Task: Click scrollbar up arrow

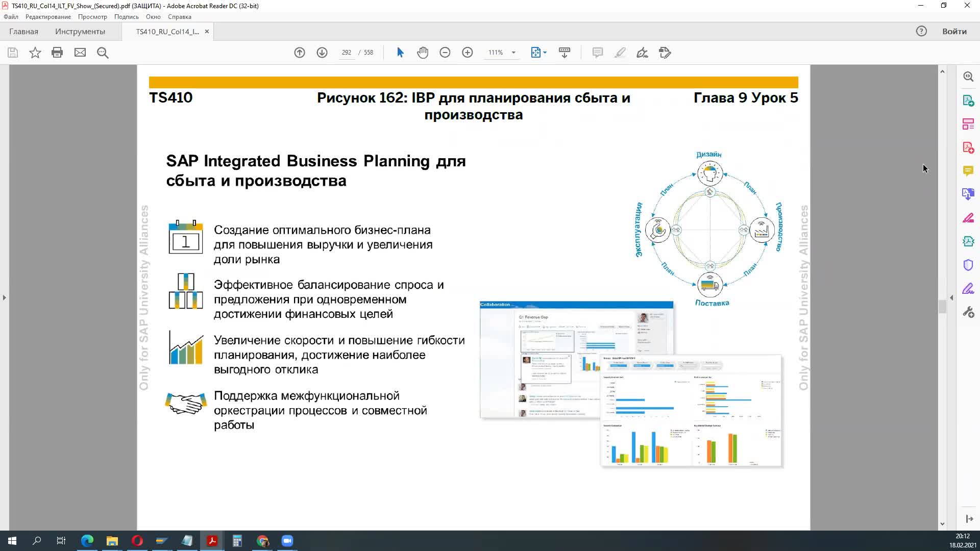Action: pyautogui.click(x=942, y=71)
